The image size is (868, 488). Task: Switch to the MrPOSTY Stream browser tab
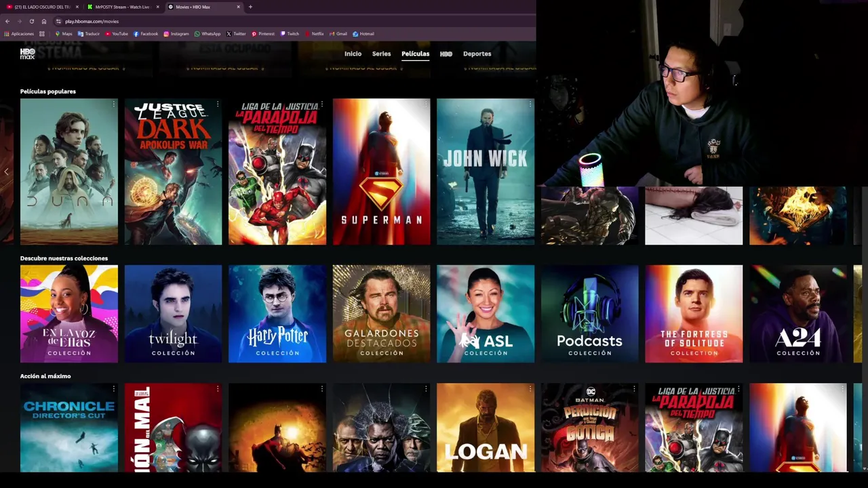[x=123, y=7]
